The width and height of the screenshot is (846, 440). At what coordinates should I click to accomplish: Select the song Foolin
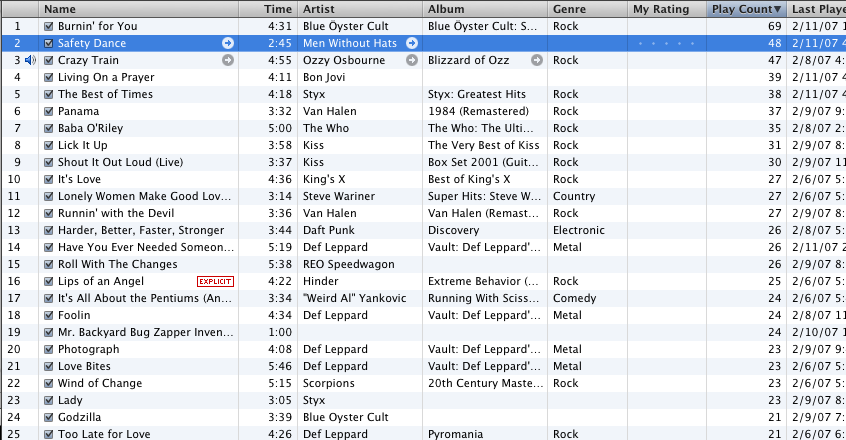(74, 315)
